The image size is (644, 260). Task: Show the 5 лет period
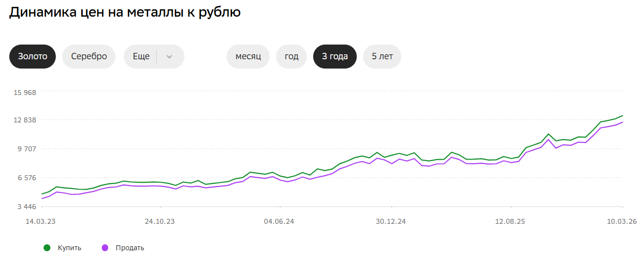[x=382, y=56]
